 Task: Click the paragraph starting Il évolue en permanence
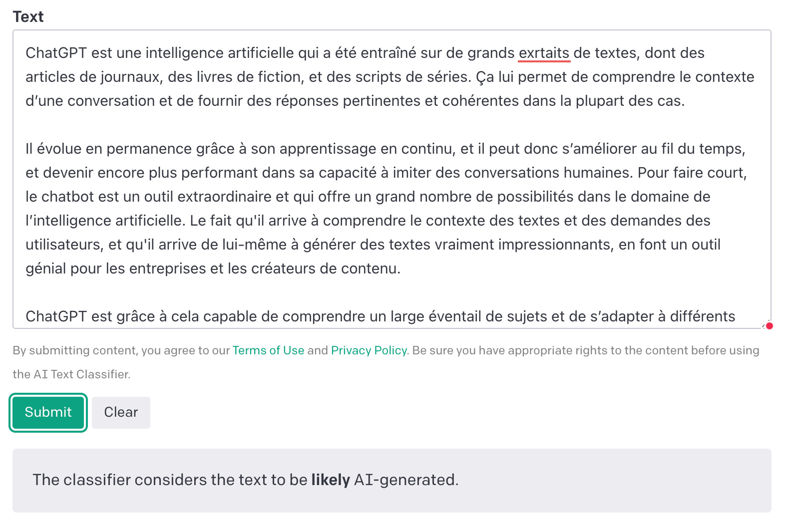[386, 209]
